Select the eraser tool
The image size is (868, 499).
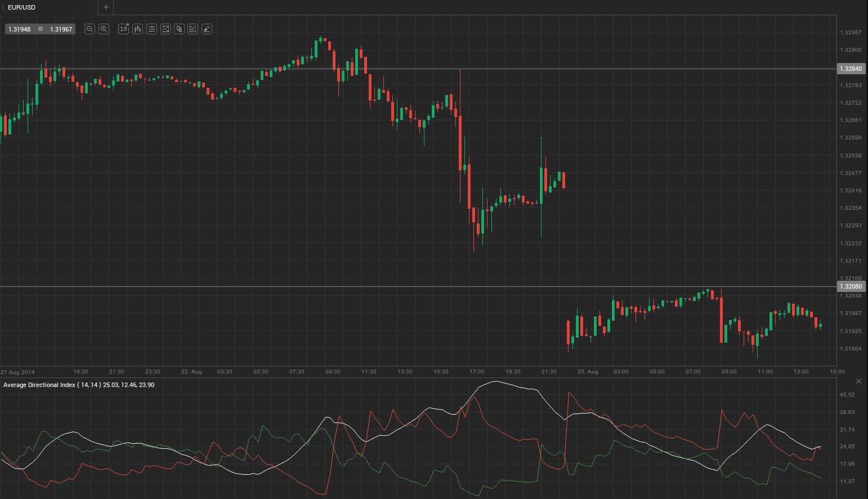click(x=207, y=29)
